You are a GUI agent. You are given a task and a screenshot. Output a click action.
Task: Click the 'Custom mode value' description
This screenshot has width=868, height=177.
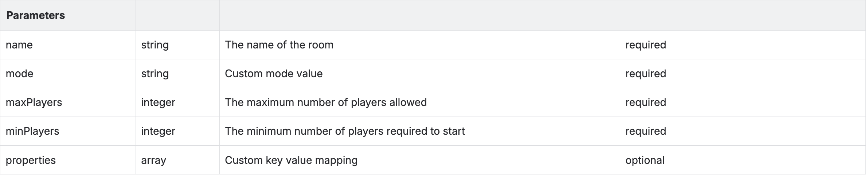(x=274, y=74)
